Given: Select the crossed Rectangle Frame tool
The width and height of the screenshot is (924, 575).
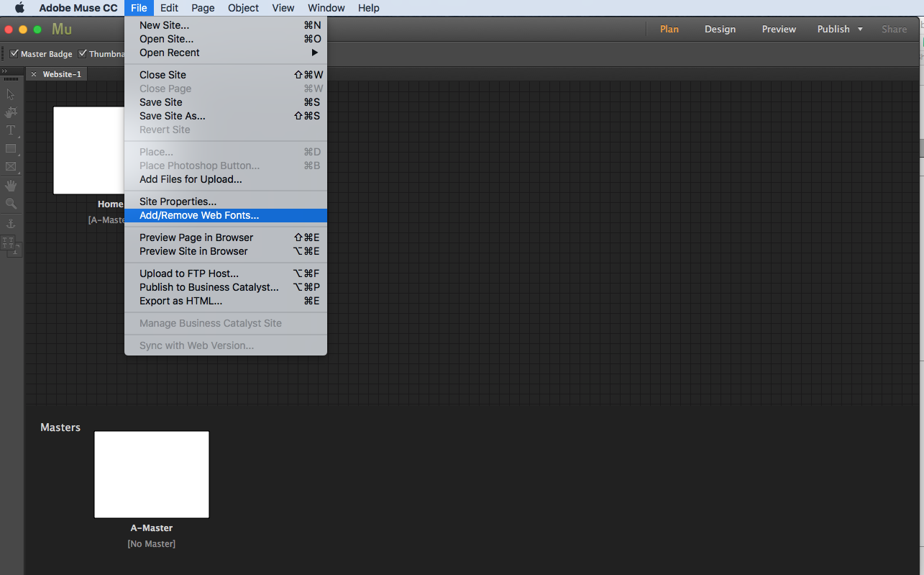Looking at the screenshot, I should pos(11,167).
